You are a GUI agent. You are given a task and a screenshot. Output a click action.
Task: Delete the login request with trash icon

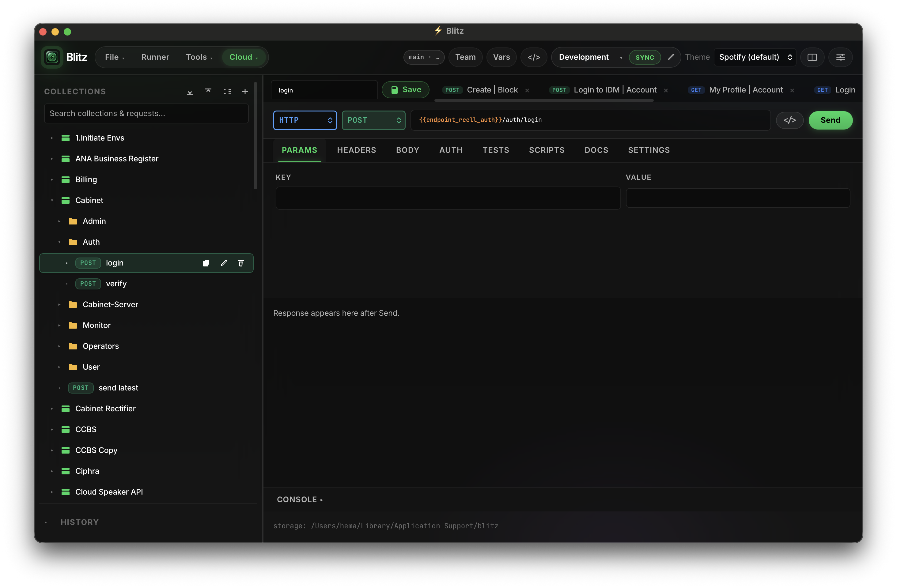tap(241, 263)
